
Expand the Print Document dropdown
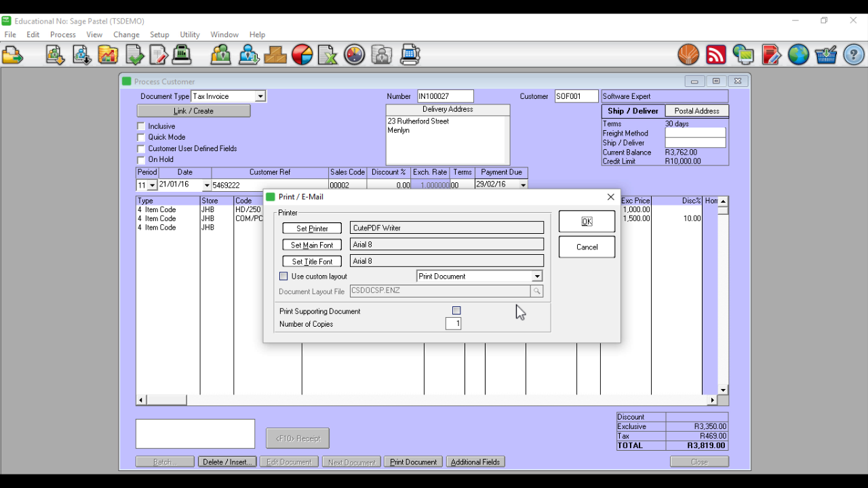point(536,277)
